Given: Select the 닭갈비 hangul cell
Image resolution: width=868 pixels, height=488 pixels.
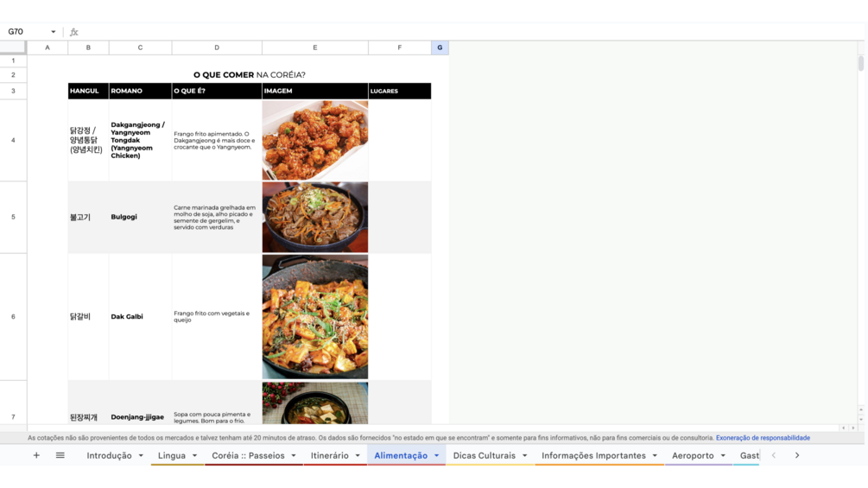Looking at the screenshot, I should [89, 316].
